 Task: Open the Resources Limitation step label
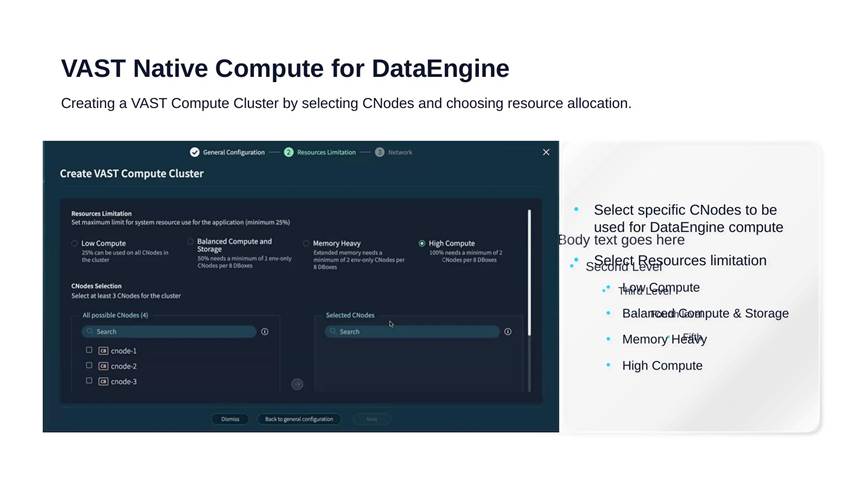326,152
